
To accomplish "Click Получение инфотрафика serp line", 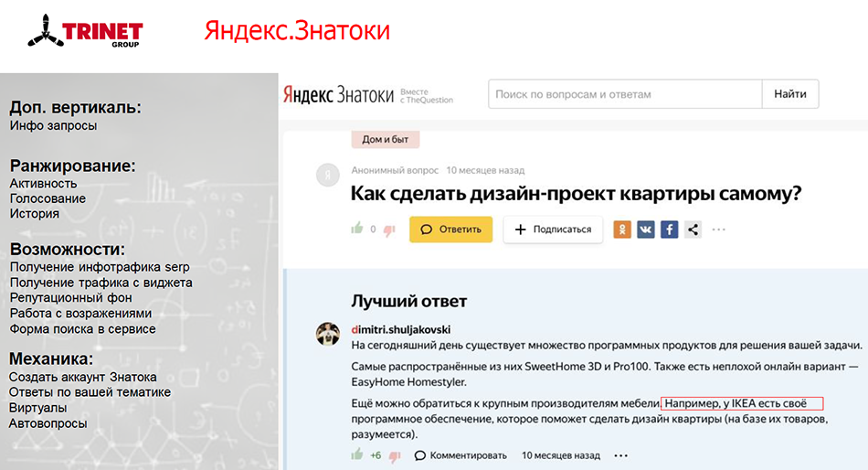I will coord(100,267).
